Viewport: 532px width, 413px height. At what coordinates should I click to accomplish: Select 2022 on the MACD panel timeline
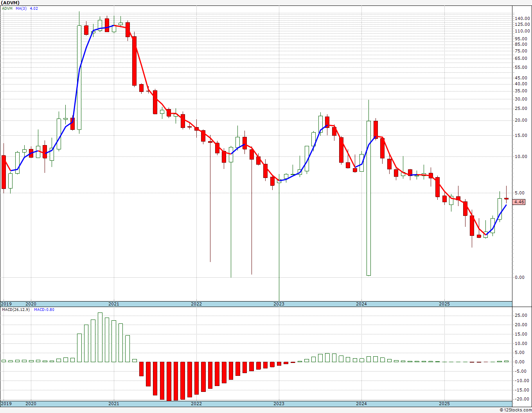(x=196, y=404)
